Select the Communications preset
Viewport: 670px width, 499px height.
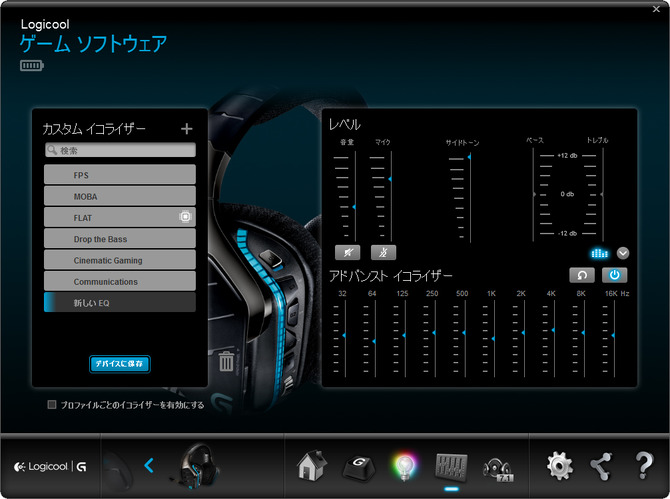[120, 282]
